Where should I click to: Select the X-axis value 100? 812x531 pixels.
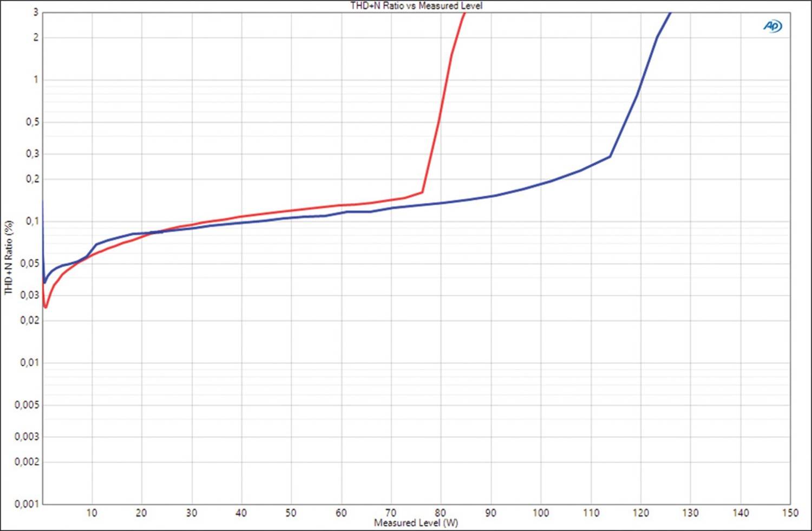click(x=541, y=513)
